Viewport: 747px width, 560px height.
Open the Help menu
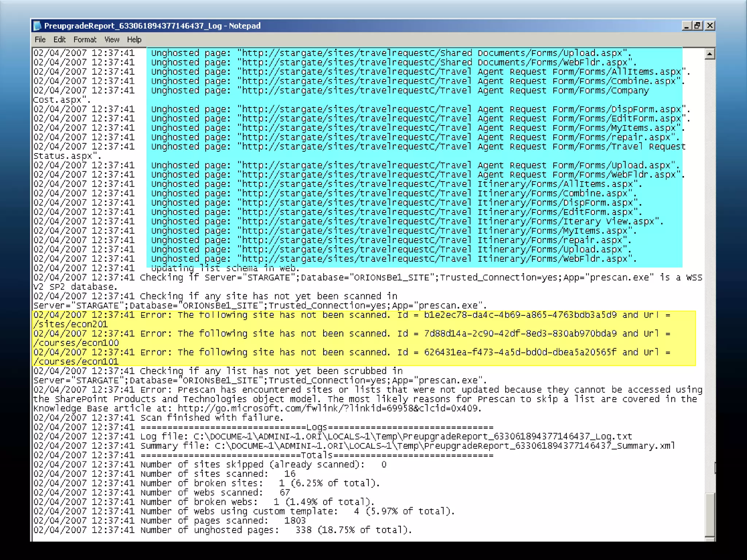point(134,40)
